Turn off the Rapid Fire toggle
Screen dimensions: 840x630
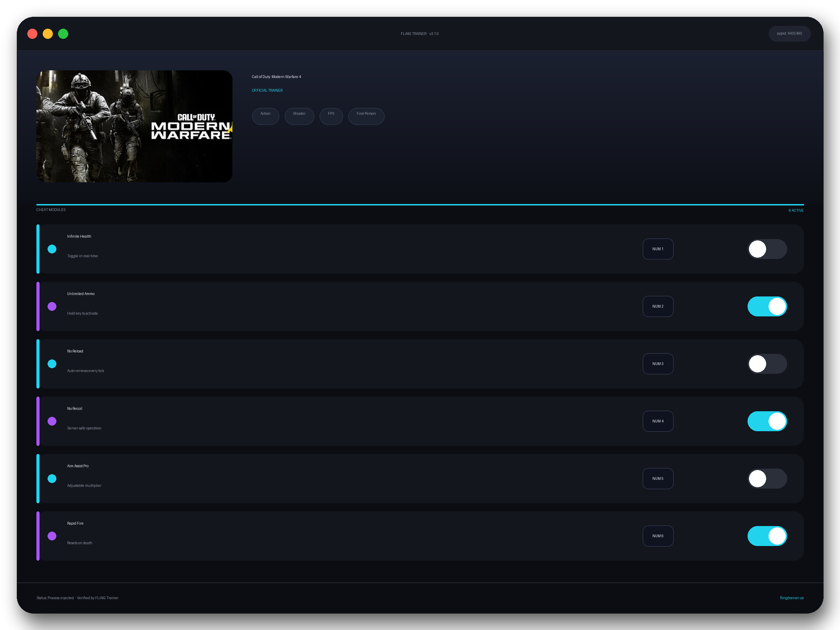coord(767,536)
